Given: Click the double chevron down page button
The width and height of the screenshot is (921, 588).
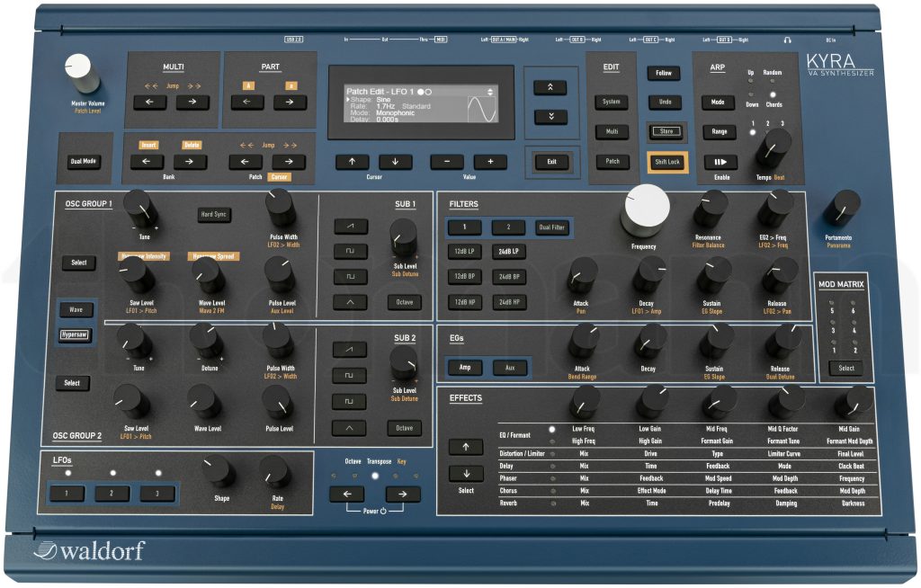Looking at the screenshot, I should [x=551, y=117].
